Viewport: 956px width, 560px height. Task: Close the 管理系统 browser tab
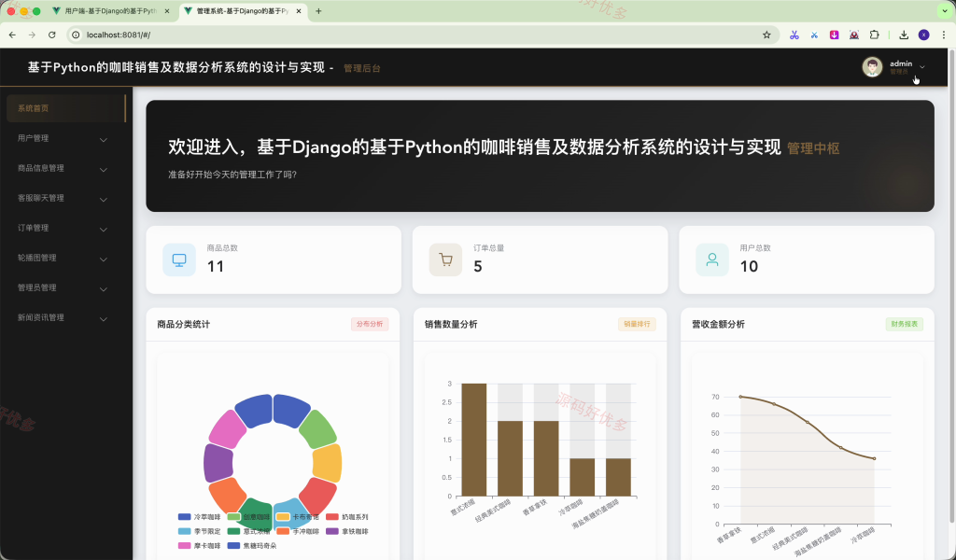point(299,11)
